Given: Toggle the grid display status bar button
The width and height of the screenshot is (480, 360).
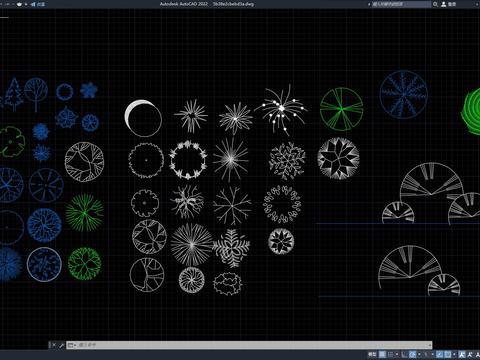Looking at the screenshot, I should point(382,354).
